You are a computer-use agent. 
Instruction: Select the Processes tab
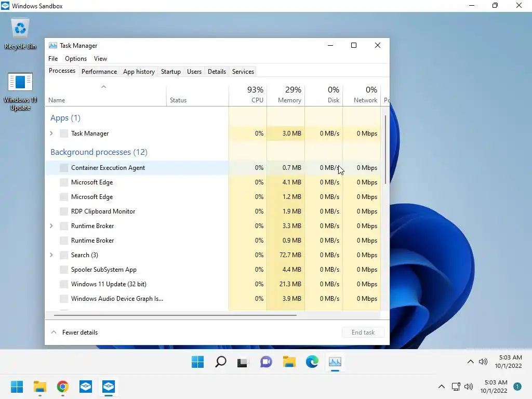click(62, 71)
